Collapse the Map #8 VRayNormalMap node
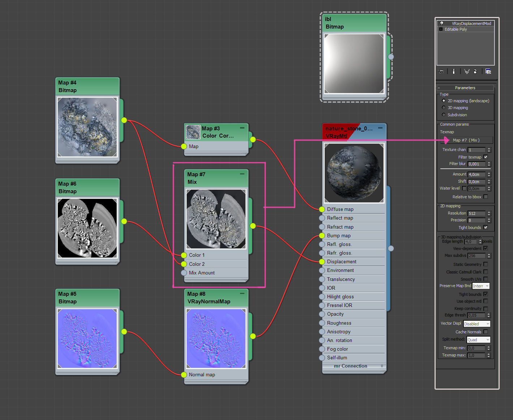513x420 pixels. (242, 293)
